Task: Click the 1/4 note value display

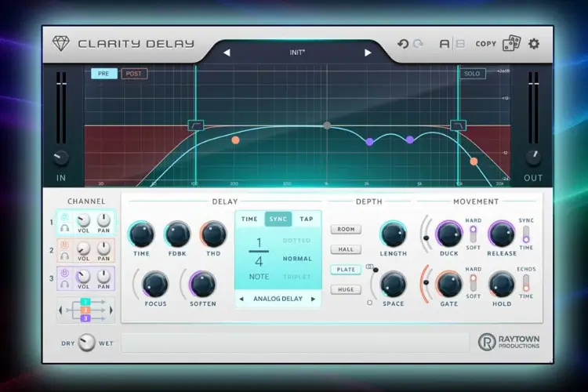Action: 259,252
